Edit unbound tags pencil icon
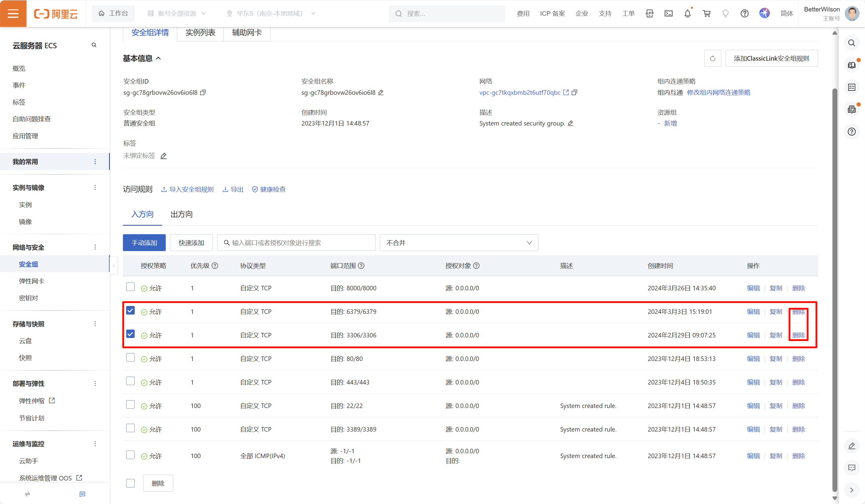This screenshot has width=865, height=504. (x=164, y=156)
